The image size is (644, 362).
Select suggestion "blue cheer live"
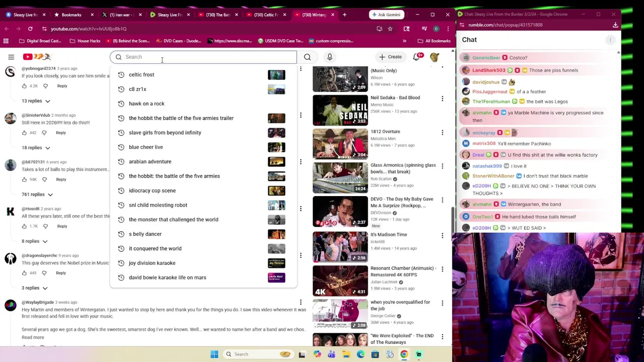point(203,147)
